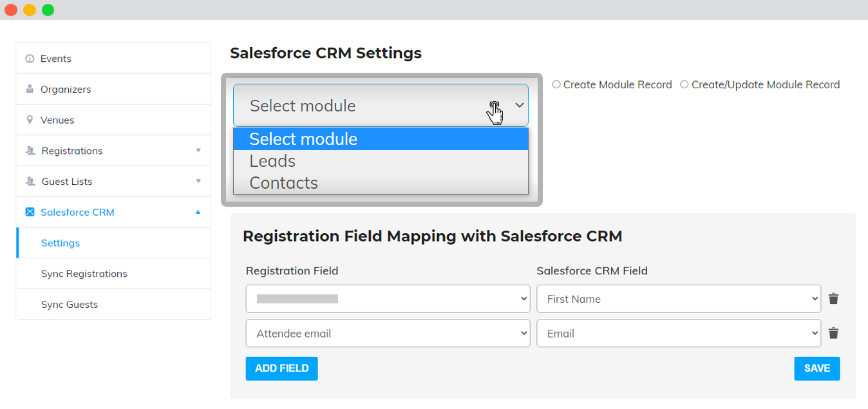Open the Email CRM field dropdown
This screenshot has height=409, width=868.
coord(679,333)
